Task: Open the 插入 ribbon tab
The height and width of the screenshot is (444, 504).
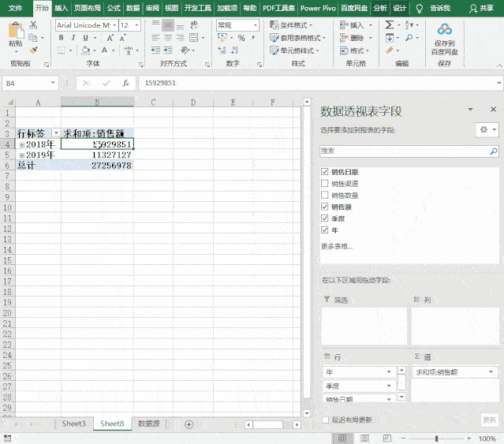Action: (62, 8)
